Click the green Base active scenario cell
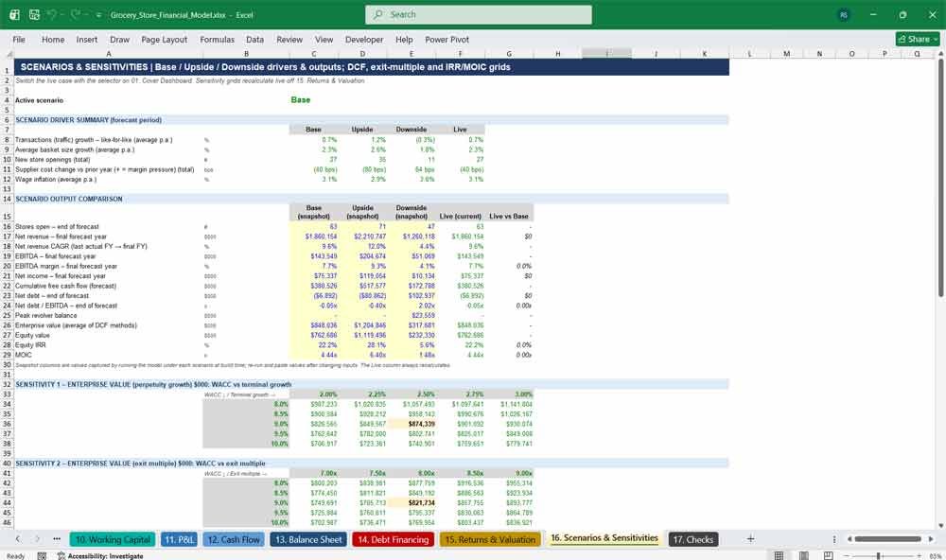 314,100
